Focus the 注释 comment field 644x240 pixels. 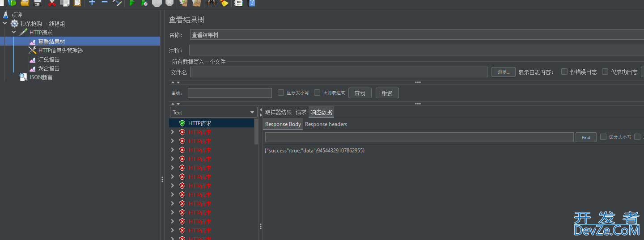click(x=416, y=50)
